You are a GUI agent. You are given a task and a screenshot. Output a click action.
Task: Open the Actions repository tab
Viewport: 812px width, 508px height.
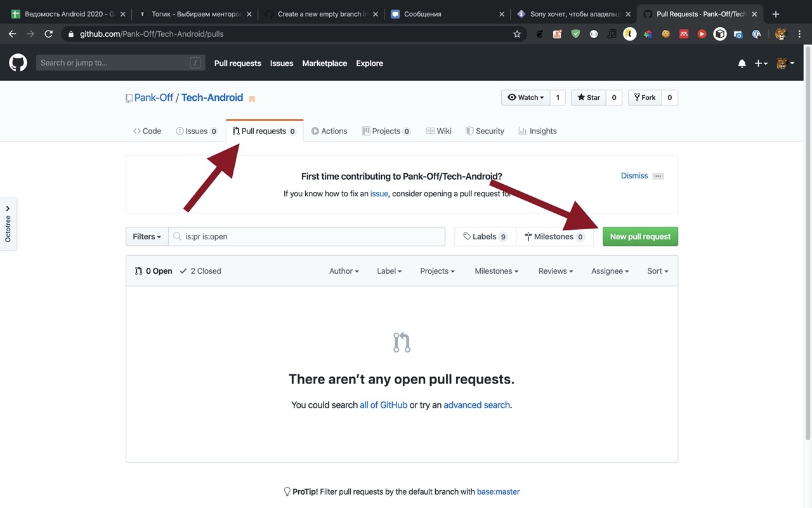click(329, 131)
